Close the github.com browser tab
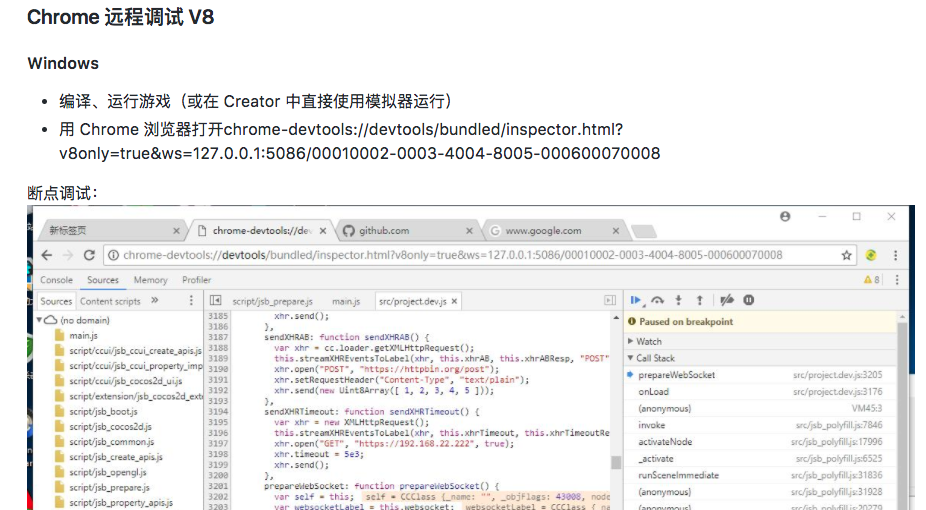Image resolution: width=926 pixels, height=510 pixels. 469,231
